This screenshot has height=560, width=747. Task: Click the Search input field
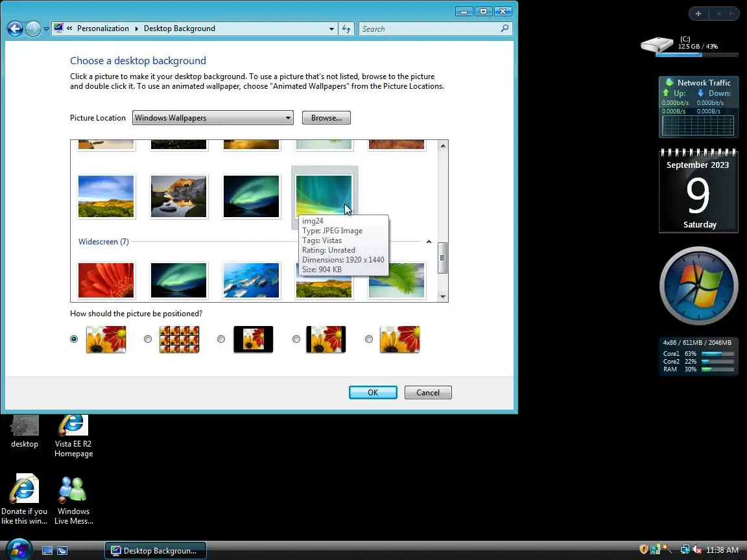[429, 29]
